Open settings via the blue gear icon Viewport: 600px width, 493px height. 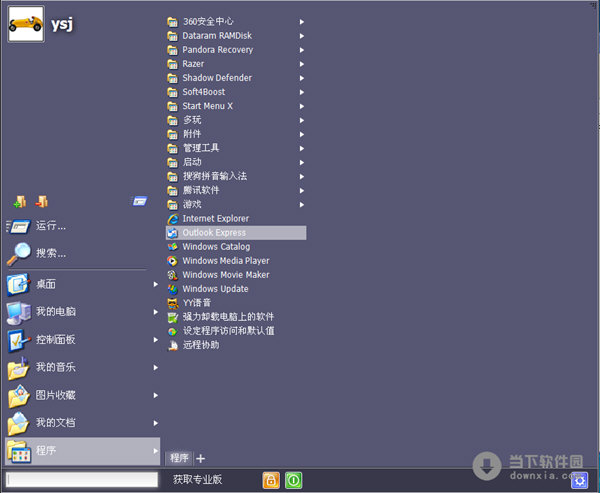pos(579,480)
